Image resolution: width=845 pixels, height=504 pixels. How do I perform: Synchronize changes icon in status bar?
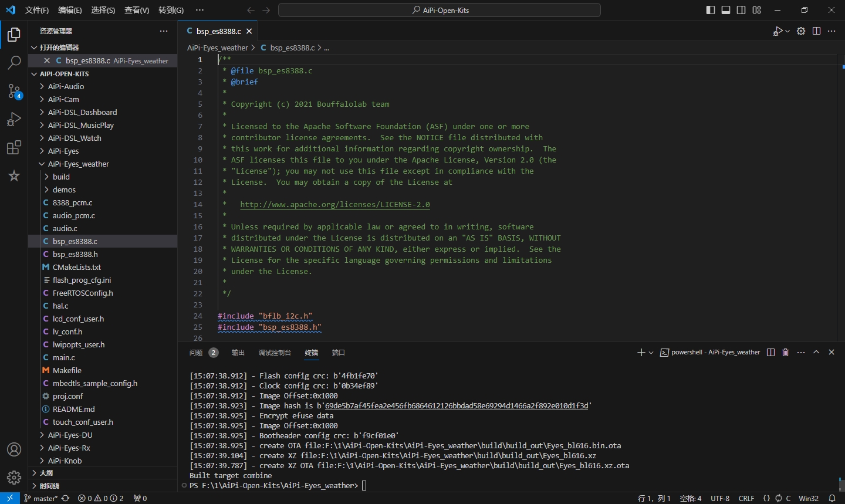click(x=65, y=498)
